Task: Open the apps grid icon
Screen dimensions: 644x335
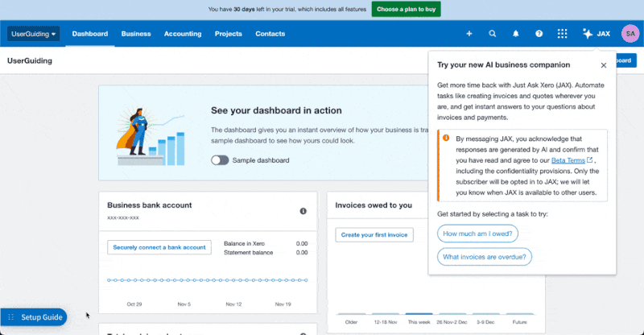Action: point(562,34)
